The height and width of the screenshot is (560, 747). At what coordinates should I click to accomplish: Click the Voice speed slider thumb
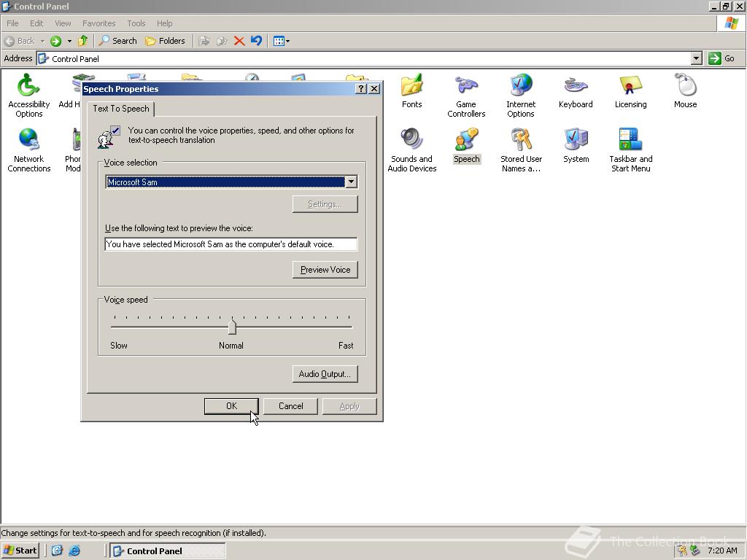(232, 327)
